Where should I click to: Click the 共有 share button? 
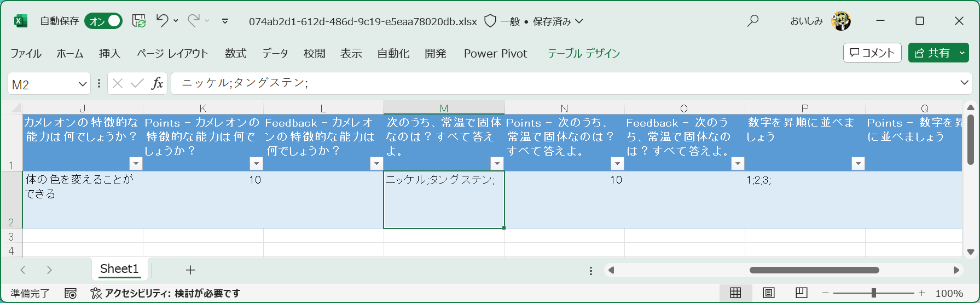tap(932, 53)
